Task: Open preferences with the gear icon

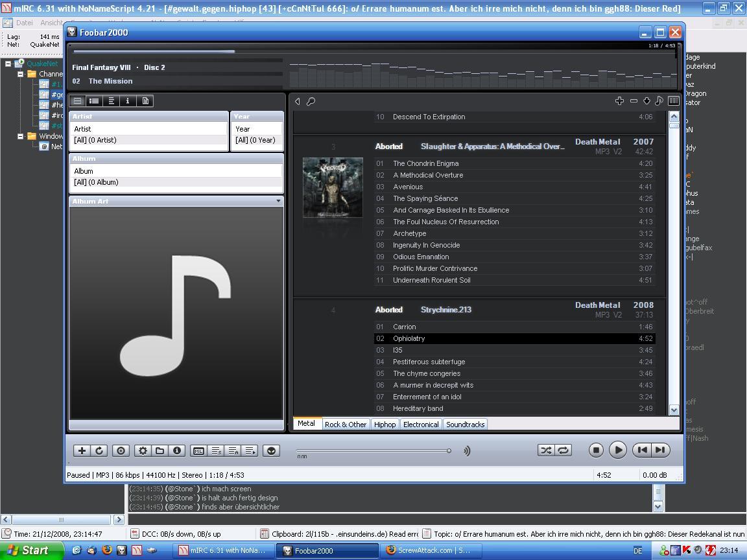Action: tap(143, 450)
